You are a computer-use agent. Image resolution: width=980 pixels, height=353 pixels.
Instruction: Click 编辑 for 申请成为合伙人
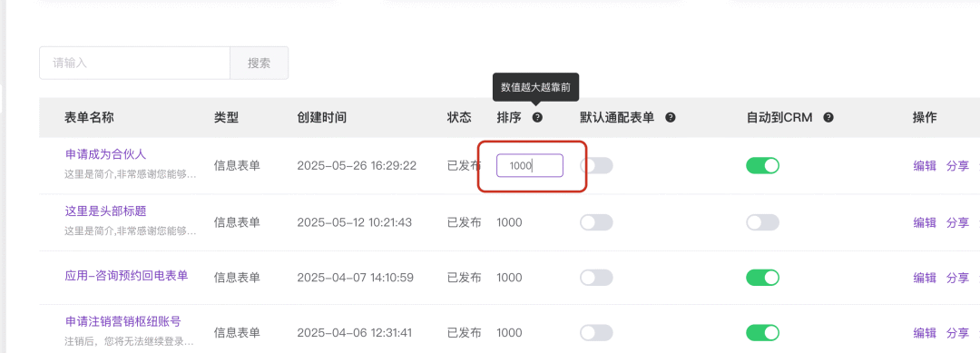coord(925,165)
